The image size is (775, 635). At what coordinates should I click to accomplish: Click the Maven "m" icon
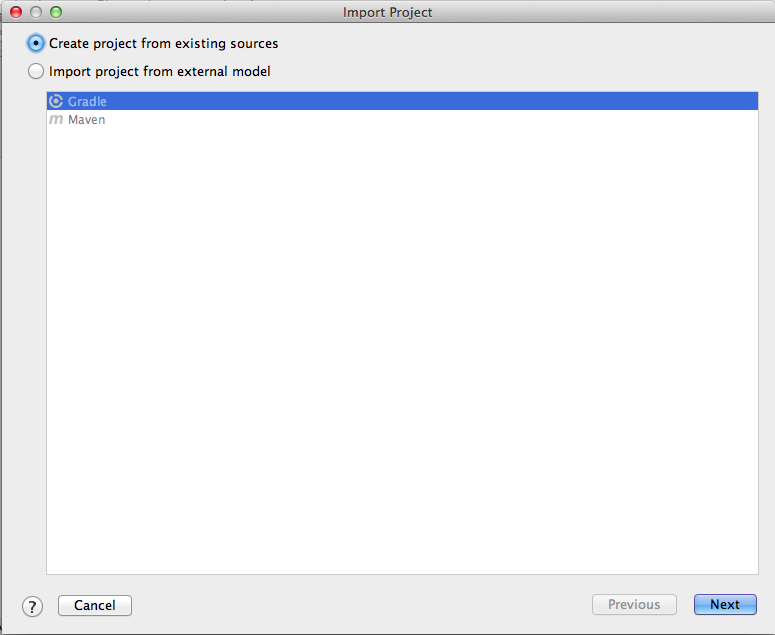point(56,120)
